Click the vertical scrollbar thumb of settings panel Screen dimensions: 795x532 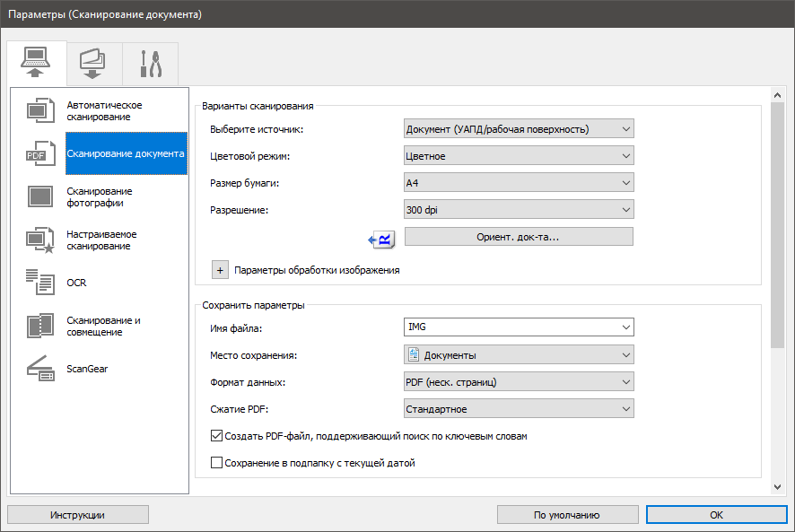[777, 224]
